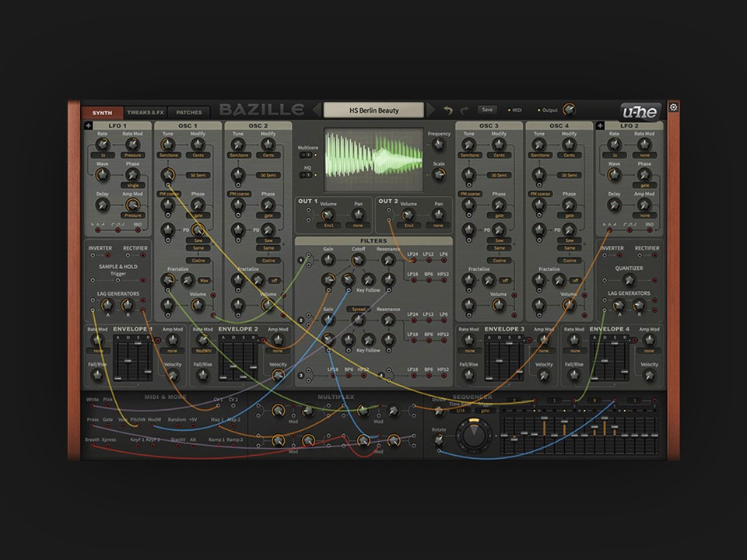Viewport: 747px width, 560px height.
Task: Click the OSC 3 Phase knob
Action: 499,205
